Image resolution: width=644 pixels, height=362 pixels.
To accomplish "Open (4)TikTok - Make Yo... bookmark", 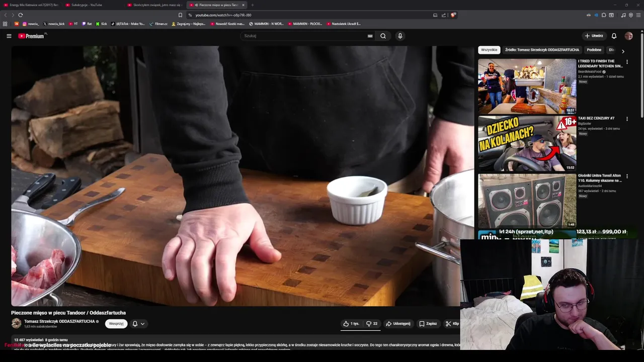I will [x=128, y=24].
